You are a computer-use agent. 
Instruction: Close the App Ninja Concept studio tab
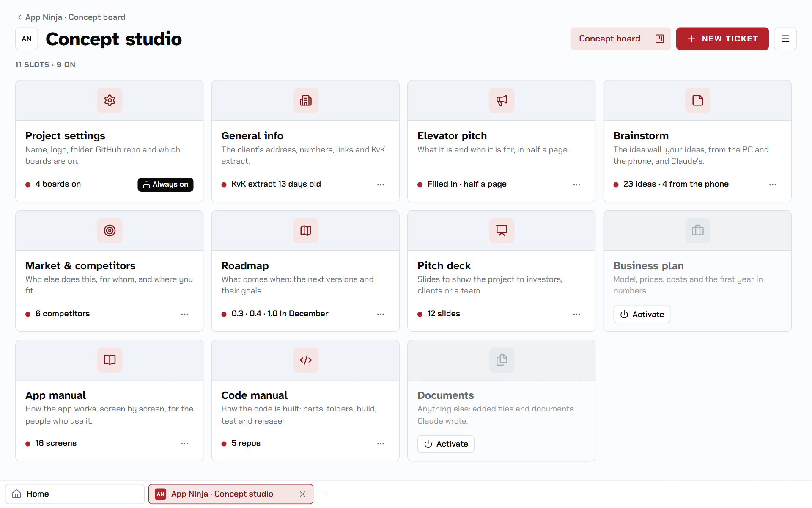pyautogui.click(x=302, y=494)
